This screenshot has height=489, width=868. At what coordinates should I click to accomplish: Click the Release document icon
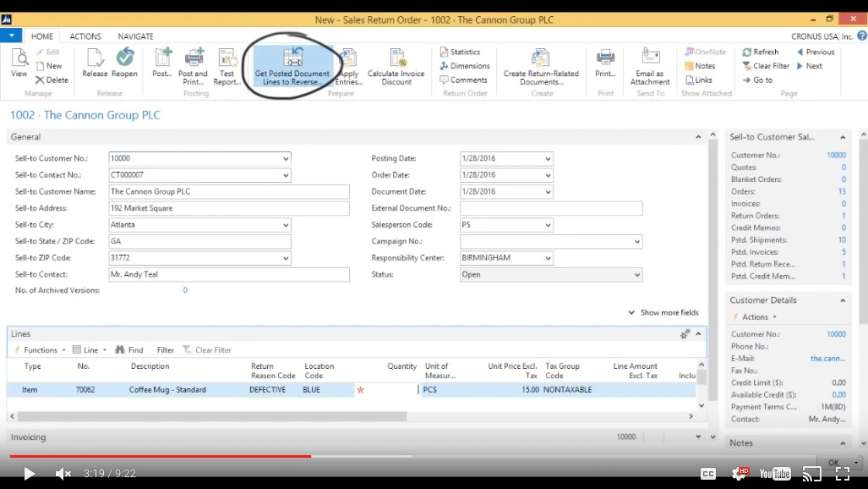95,63
